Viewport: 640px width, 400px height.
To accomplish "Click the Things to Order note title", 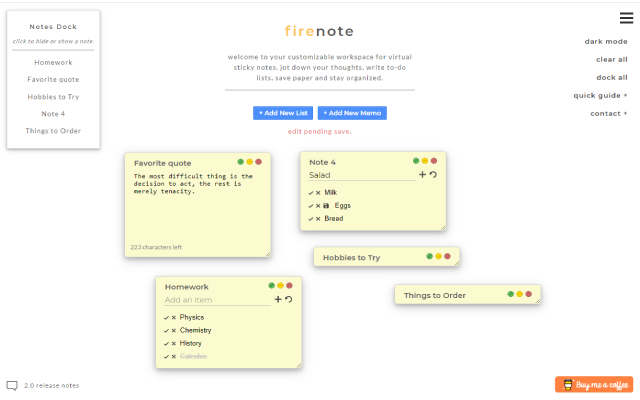I will point(435,296).
